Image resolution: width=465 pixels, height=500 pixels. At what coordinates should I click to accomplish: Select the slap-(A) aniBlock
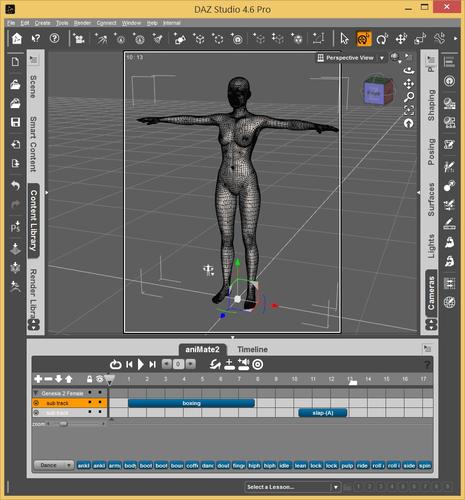pyautogui.click(x=323, y=413)
